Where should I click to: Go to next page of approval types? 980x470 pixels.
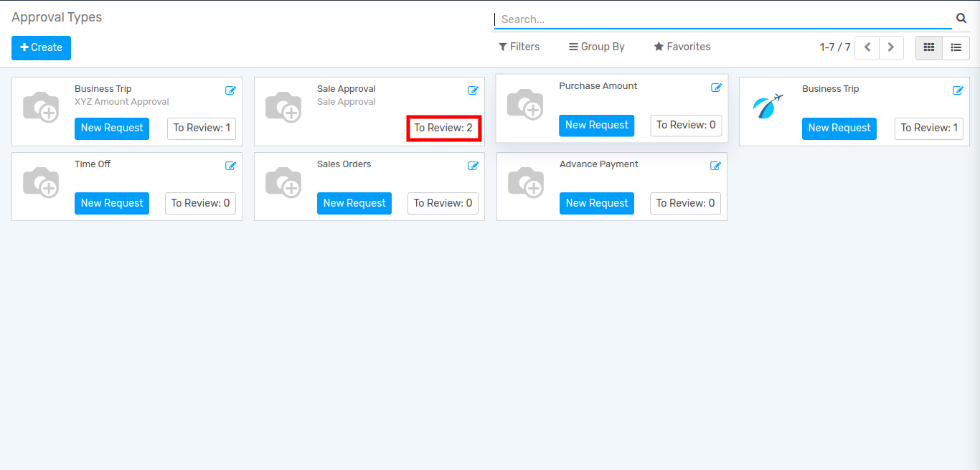click(891, 47)
